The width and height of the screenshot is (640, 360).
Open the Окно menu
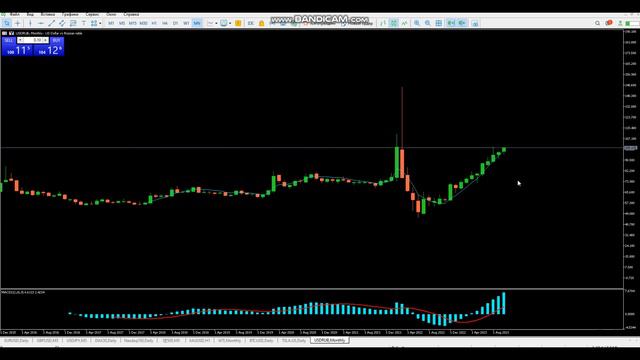(111, 14)
